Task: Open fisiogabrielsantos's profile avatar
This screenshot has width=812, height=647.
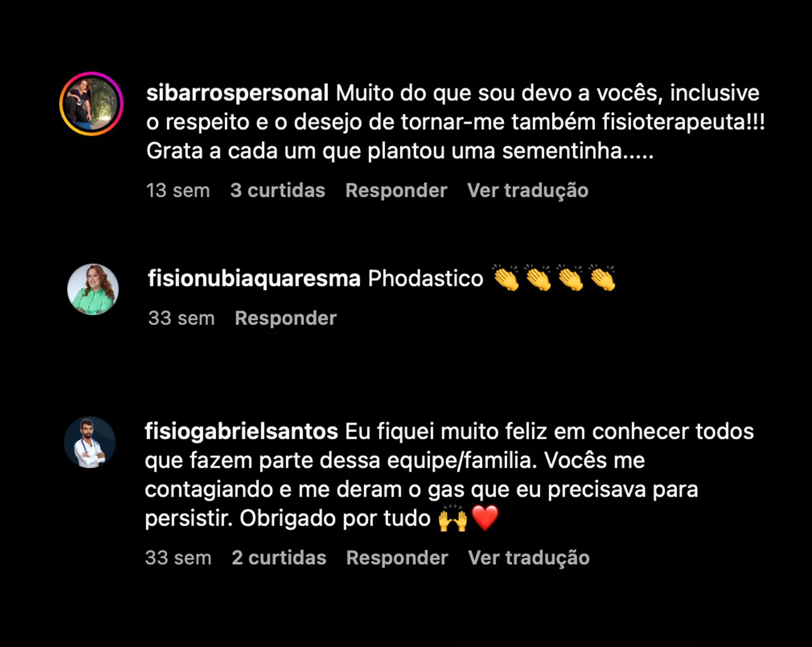Action: [x=90, y=443]
